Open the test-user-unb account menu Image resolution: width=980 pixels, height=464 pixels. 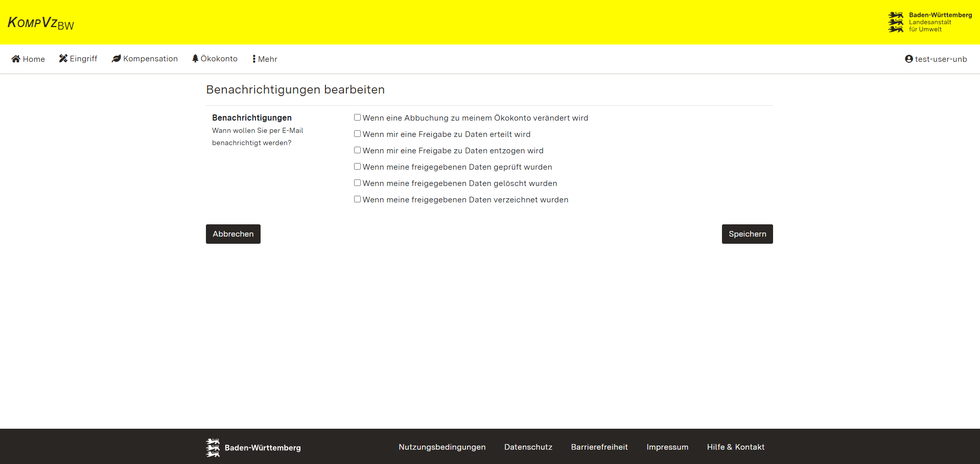(x=936, y=59)
